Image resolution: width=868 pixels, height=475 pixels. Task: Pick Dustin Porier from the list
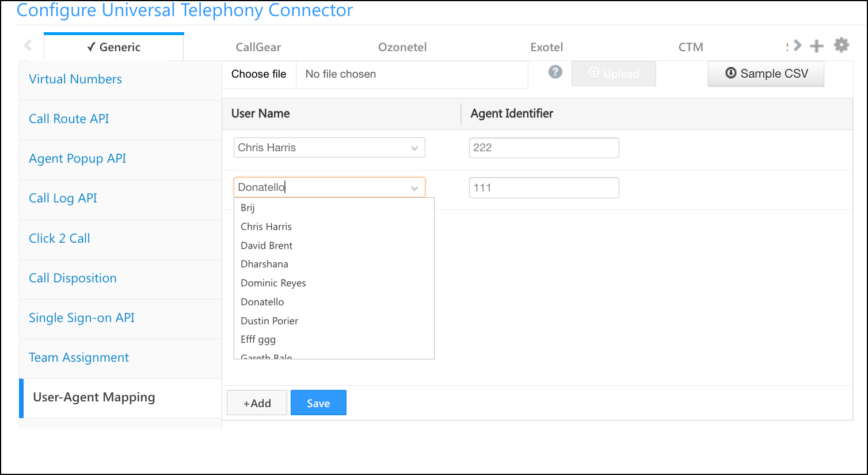(334, 321)
